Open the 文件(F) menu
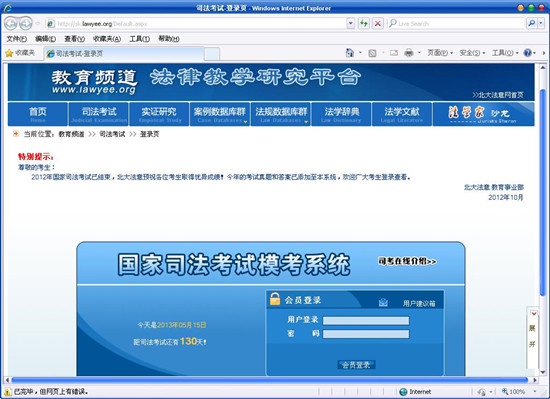 pyautogui.click(x=16, y=39)
